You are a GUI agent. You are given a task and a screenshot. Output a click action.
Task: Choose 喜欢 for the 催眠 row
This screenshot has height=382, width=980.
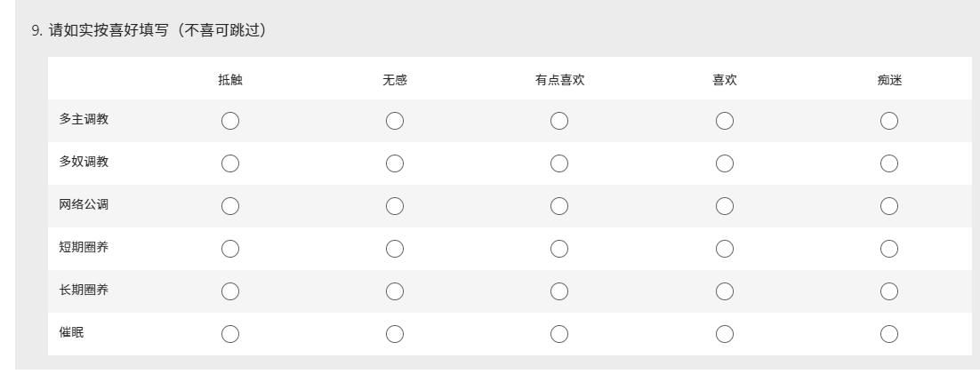[x=725, y=334]
